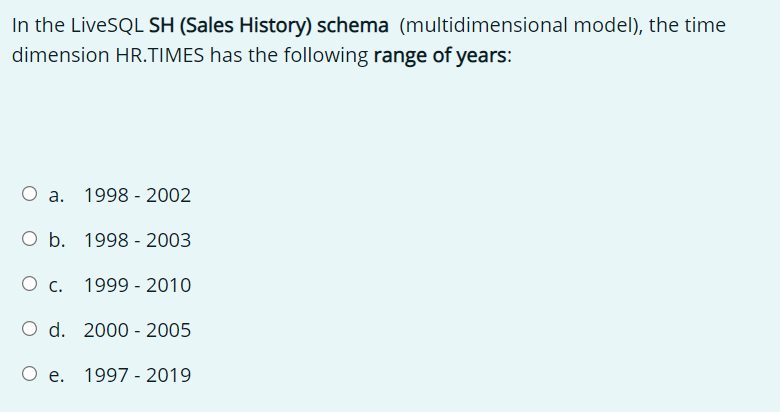Screen dimensions: 780x412
Task: Click the letter label 'b.'
Action: (x=57, y=240)
